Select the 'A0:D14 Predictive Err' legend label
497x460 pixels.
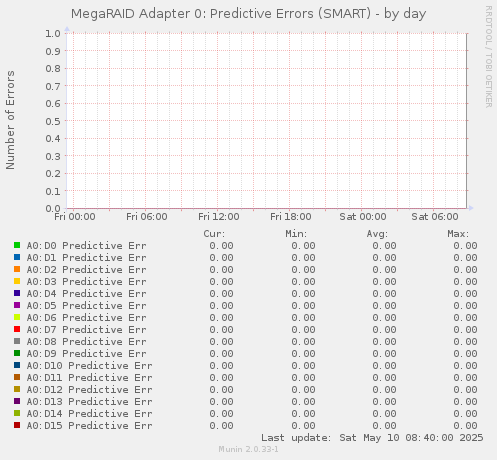tap(89, 414)
